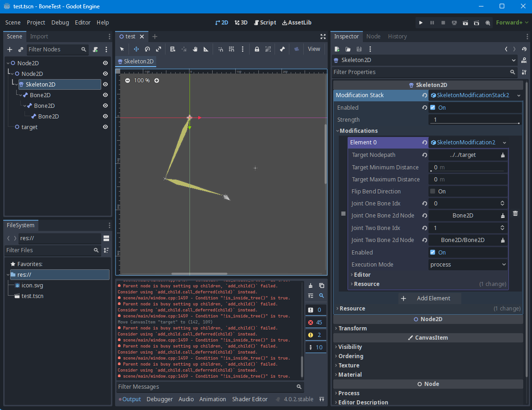The image size is (532, 410).
Task: Open the Execution Mode process dropdown
Action: coord(468,265)
